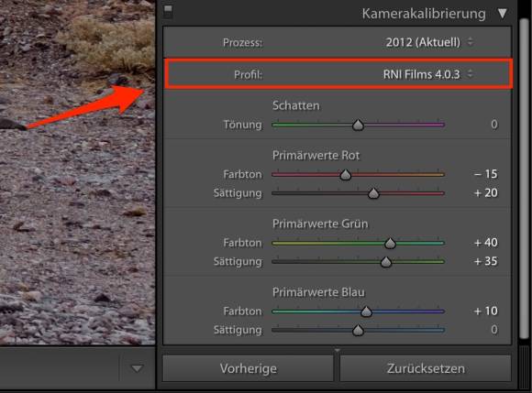Viewport: 532px width, 393px height.
Task: Click the Blau Farbton slider handle
Action: tap(366, 311)
